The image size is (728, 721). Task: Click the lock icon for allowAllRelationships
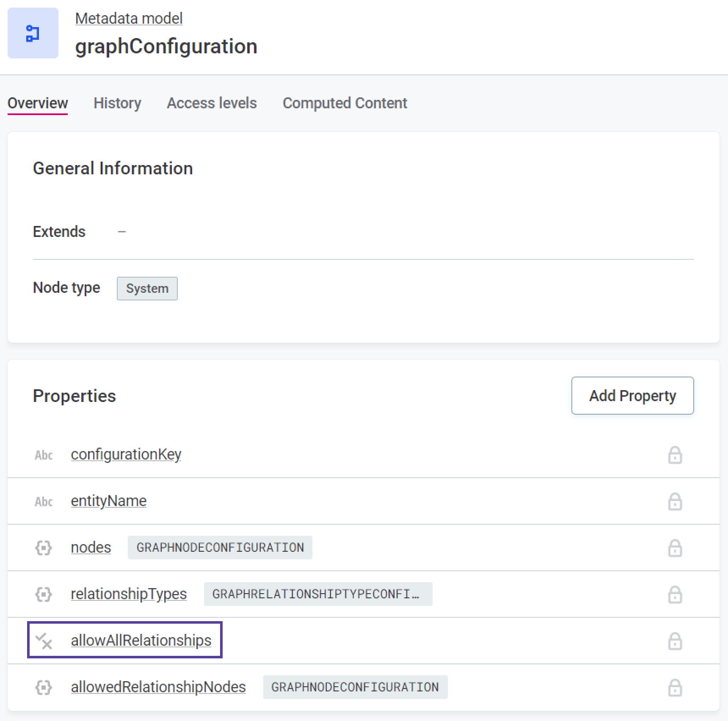[675, 641]
